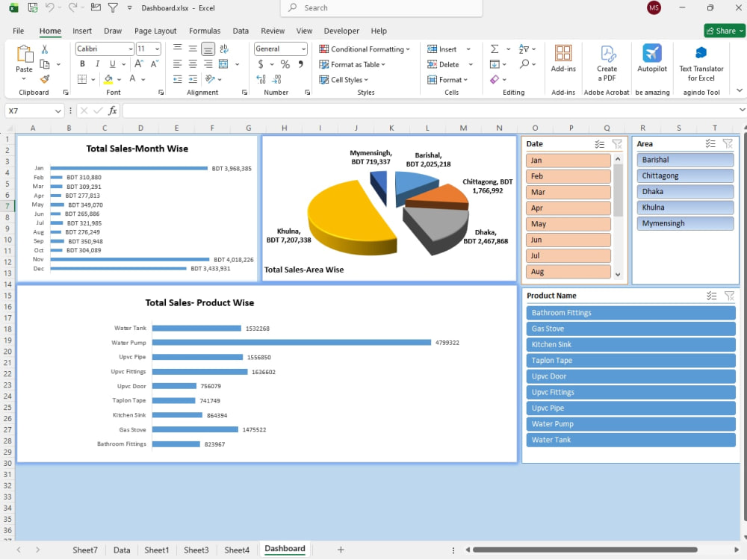Apply Percent Style format

pos(285,63)
